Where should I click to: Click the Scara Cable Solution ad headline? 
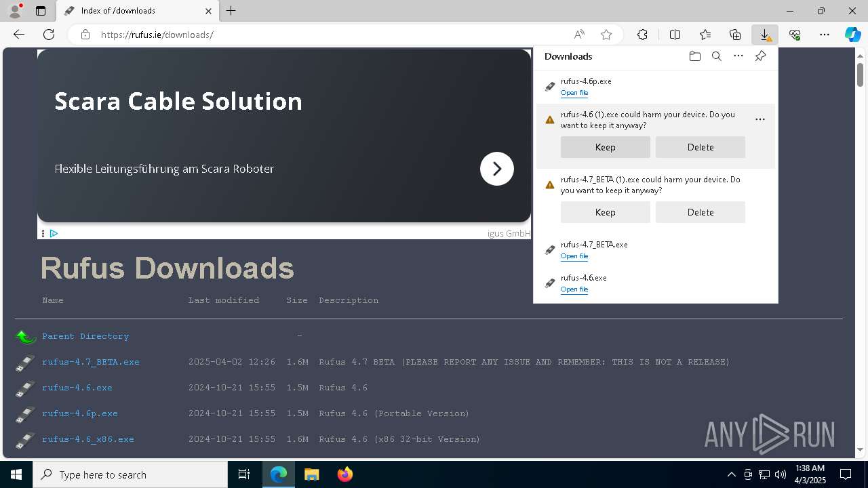[x=178, y=101]
